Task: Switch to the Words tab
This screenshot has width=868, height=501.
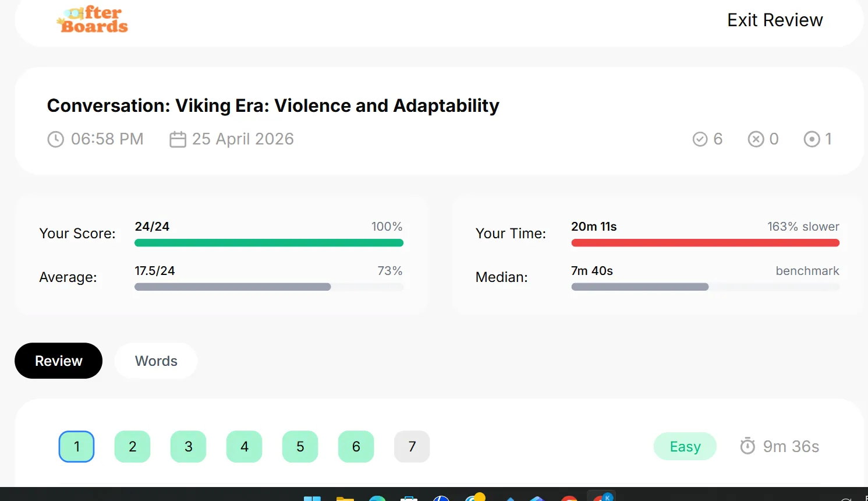Action: tap(156, 361)
